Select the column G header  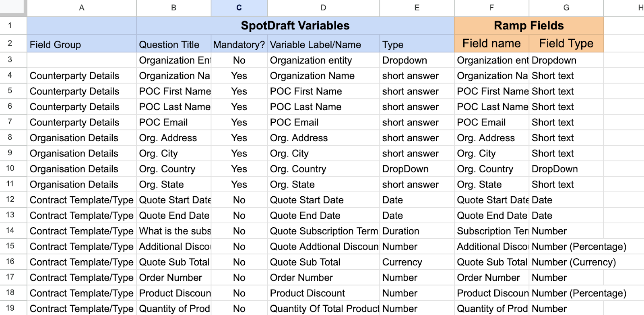pyautogui.click(x=566, y=8)
